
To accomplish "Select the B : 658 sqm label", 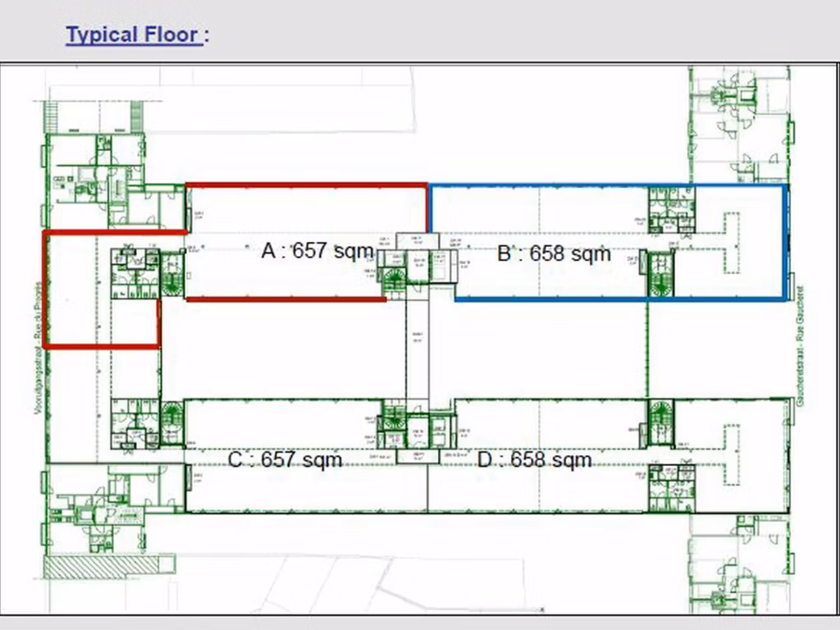I will pyautogui.click(x=554, y=253).
